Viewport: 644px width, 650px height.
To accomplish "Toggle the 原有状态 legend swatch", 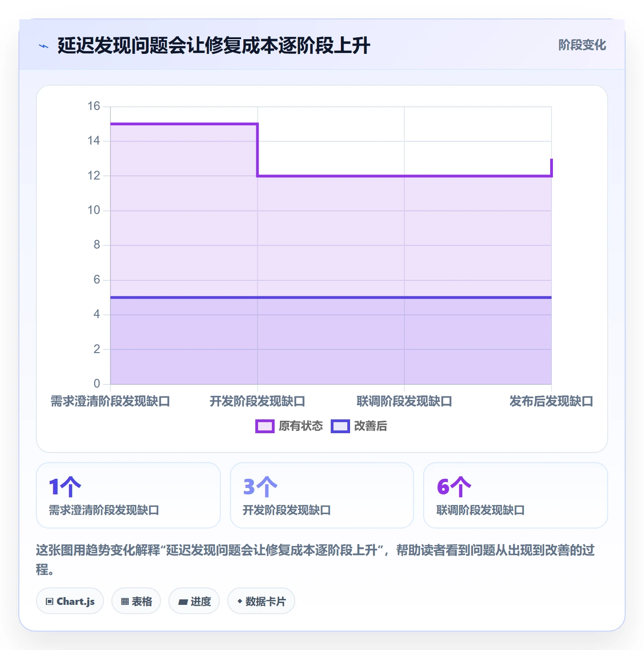I will point(264,426).
